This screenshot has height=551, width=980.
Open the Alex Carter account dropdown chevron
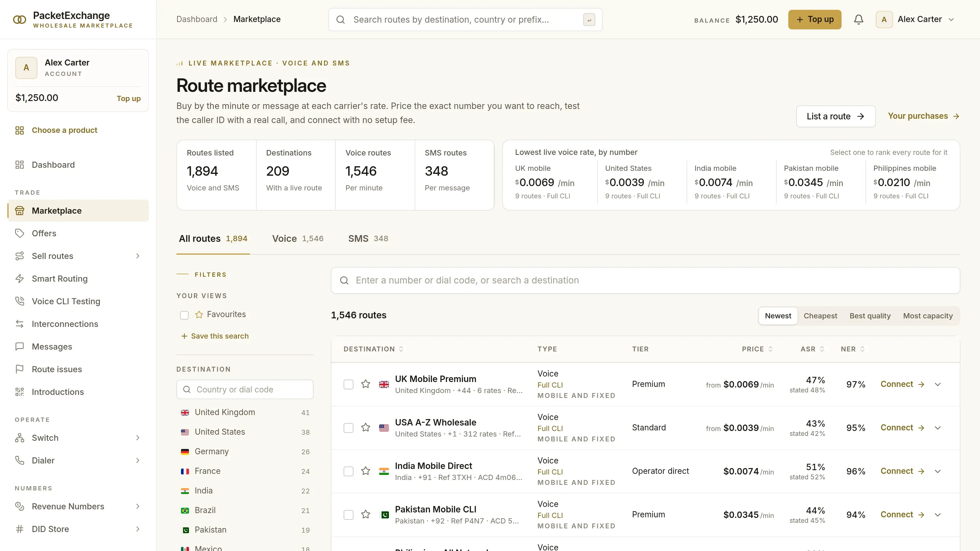(x=951, y=19)
